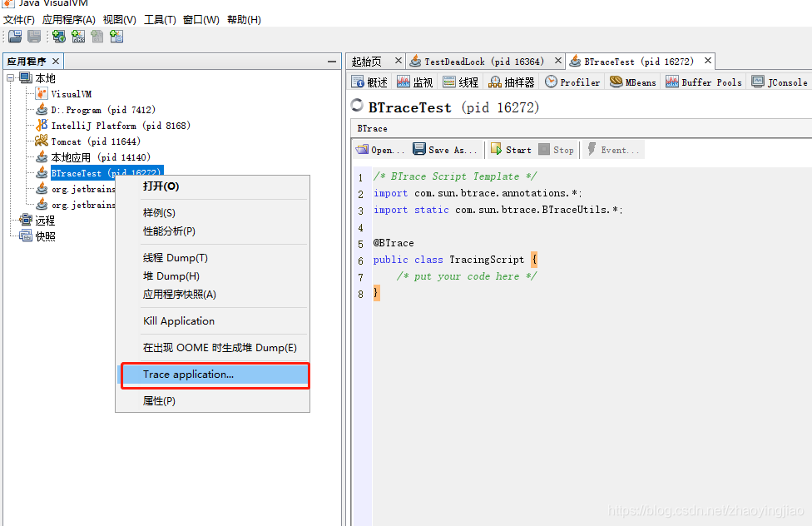
Task: Close the 起始页 tab
Action: (x=399, y=61)
